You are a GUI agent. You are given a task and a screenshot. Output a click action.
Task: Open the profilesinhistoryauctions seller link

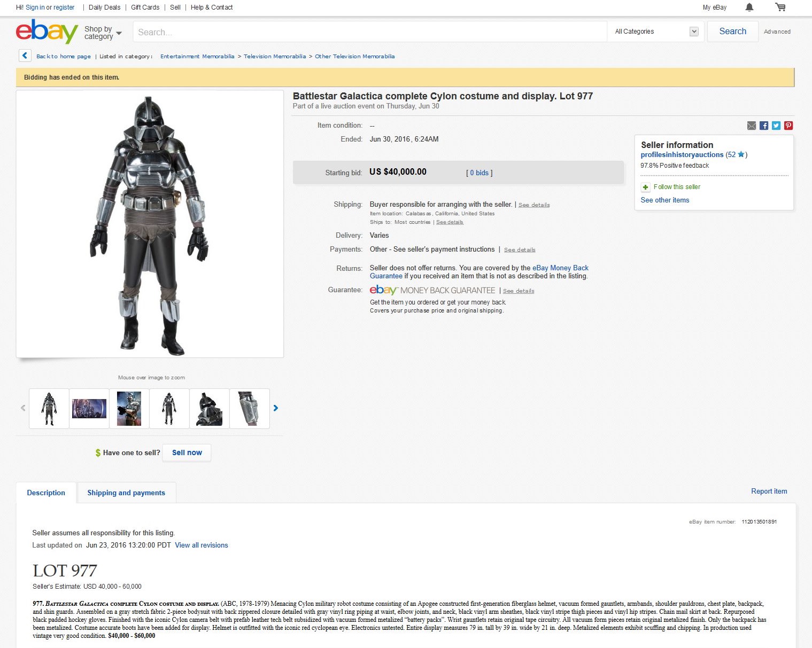tap(682, 154)
